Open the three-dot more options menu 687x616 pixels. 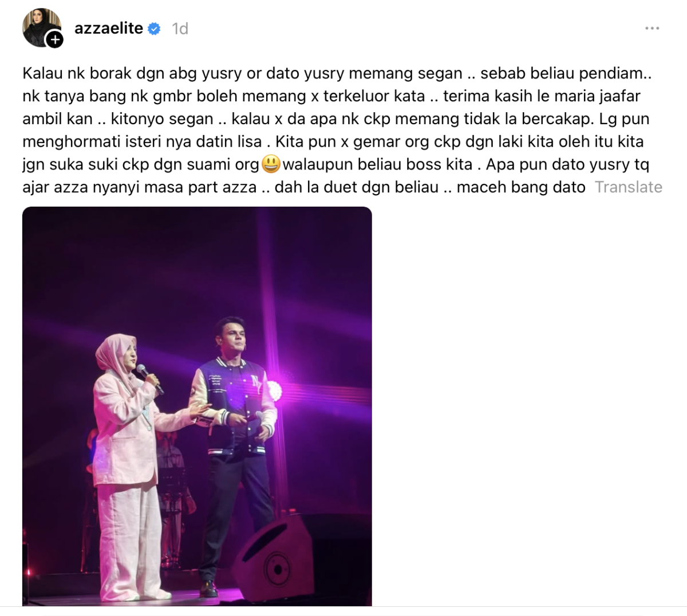point(652,28)
